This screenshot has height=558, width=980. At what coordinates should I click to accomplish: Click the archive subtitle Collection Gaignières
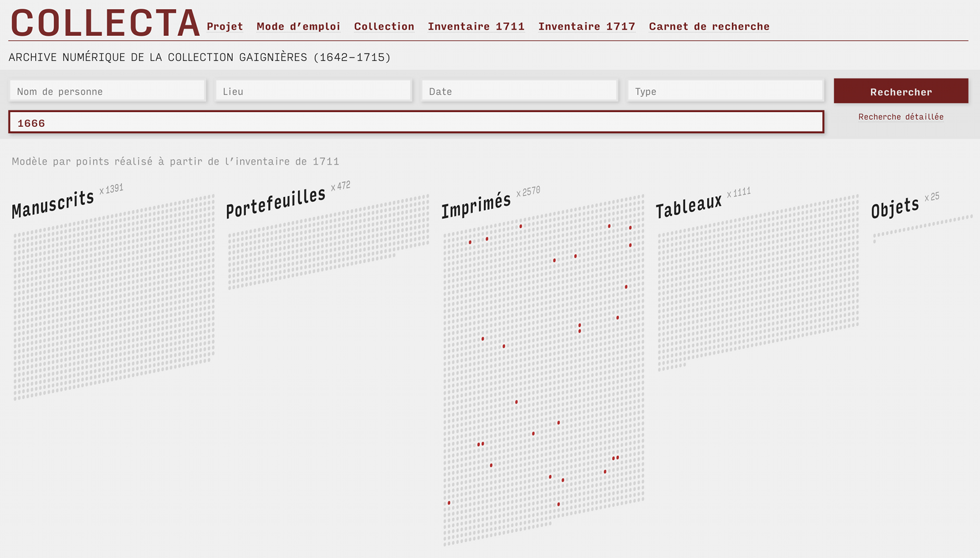tap(199, 57)
